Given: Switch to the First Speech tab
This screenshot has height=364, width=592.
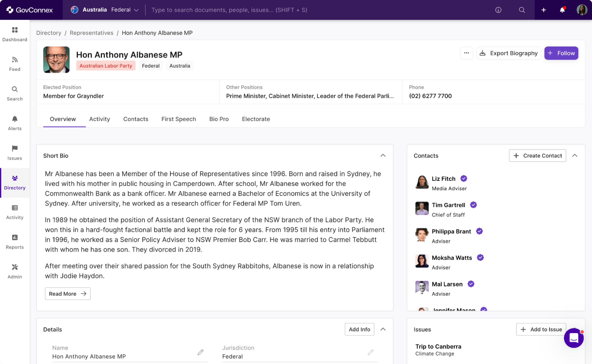Looking at the screenshot, I should 179,119.
